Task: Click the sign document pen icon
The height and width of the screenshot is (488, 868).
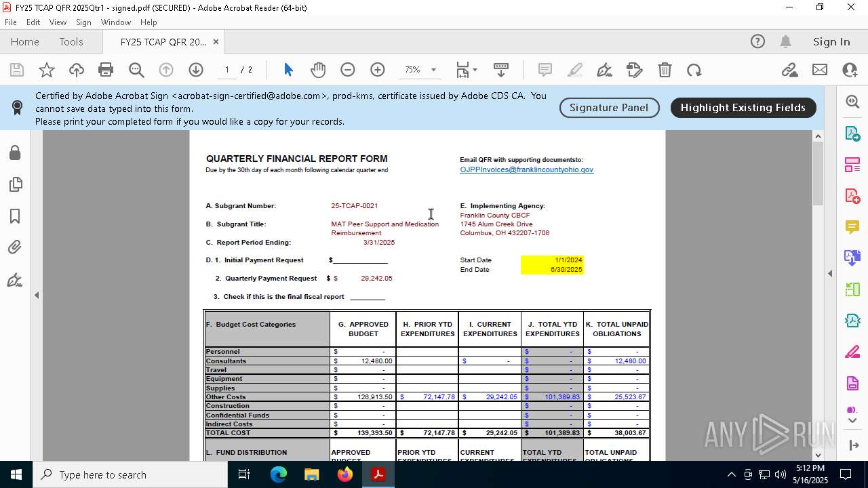Action: [604, 70]
